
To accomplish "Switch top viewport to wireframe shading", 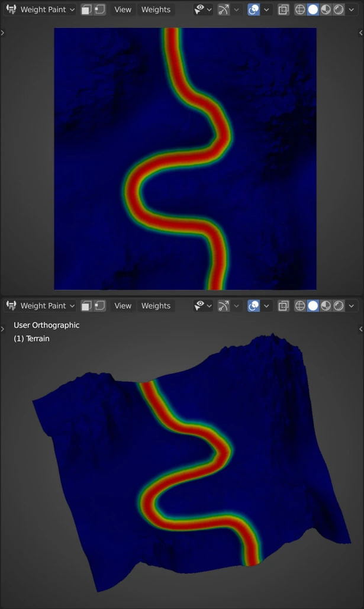I will pos(300,9).
